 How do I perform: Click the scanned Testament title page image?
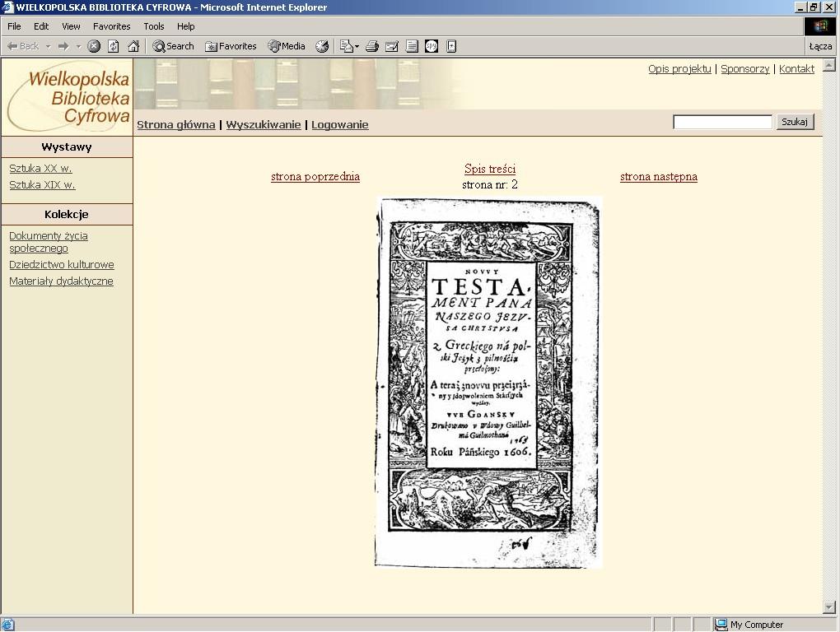(x=488, y=383)
